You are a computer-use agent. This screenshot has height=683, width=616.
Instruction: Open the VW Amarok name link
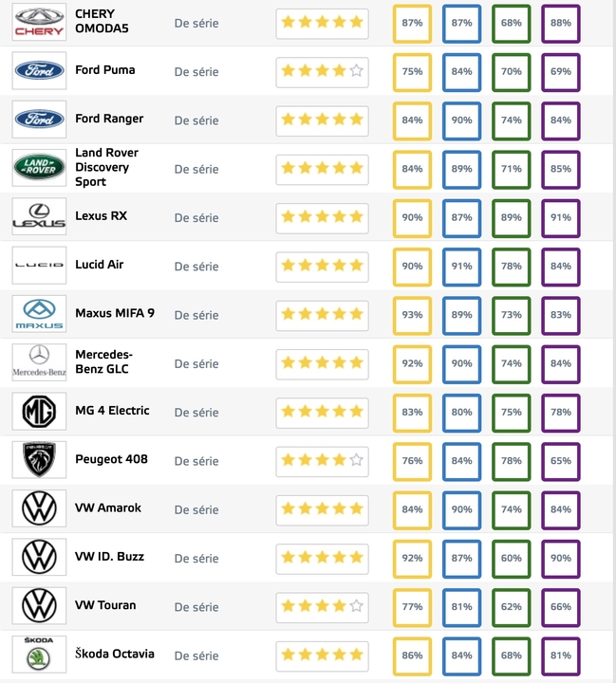(107, 508)
